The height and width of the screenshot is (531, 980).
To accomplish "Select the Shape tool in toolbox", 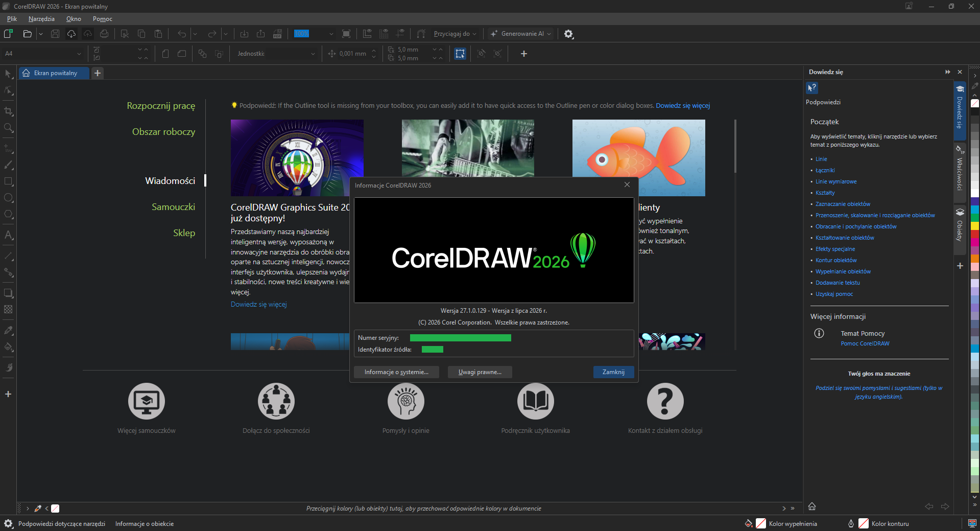I will (8, 91).
